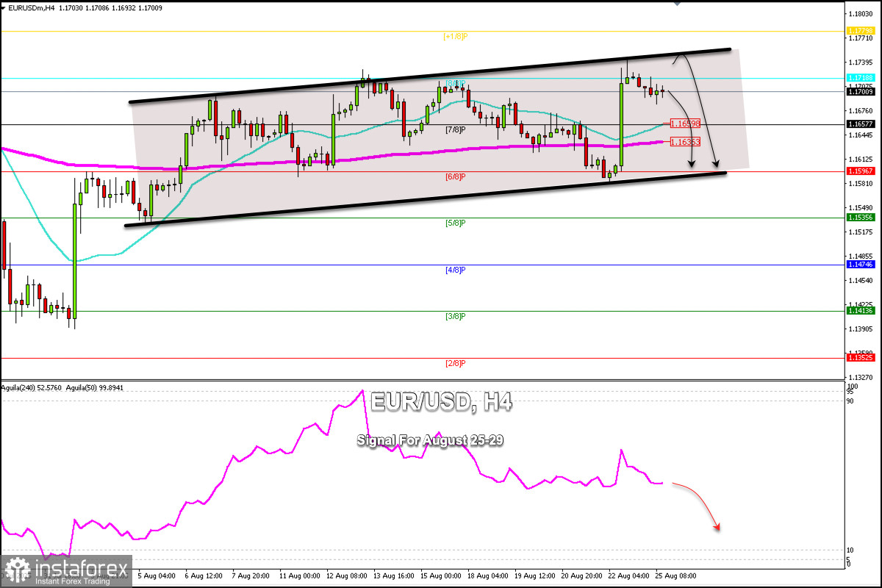Click the 12 Aug 08:00 time label

(348, 576)
